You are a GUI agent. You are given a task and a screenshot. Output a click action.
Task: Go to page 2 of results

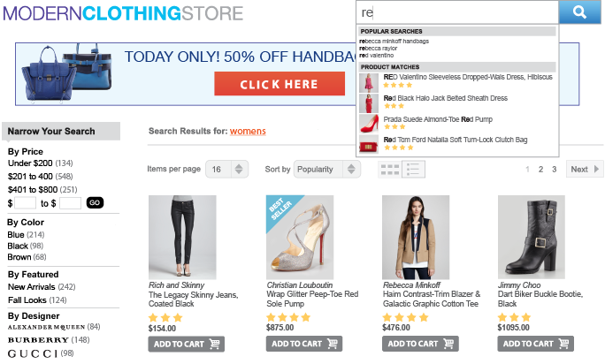click(x=541, y=170)
